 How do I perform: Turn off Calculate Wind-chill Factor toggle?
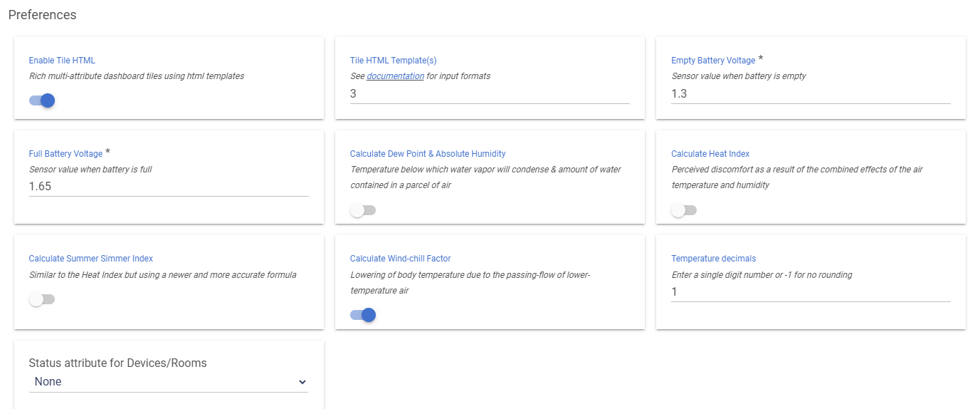point(363,315)
